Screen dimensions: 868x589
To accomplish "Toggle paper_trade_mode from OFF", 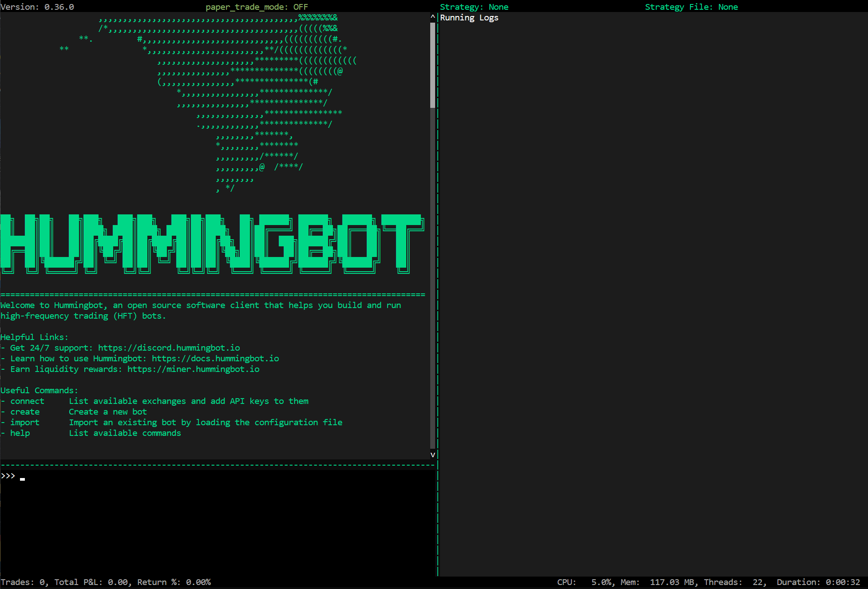I will [257, 7].
